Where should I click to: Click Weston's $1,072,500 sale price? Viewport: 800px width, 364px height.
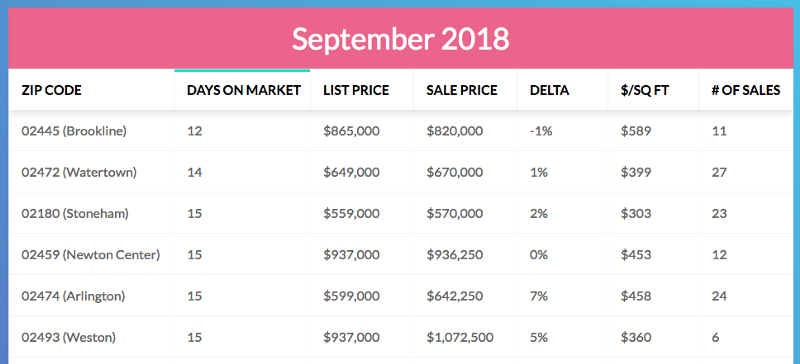tap(460, 337)
